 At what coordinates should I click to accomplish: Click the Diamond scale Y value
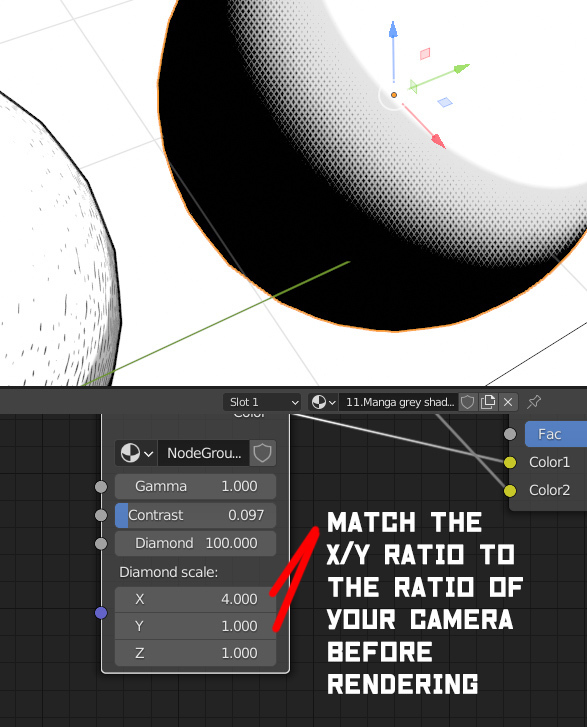195,626
